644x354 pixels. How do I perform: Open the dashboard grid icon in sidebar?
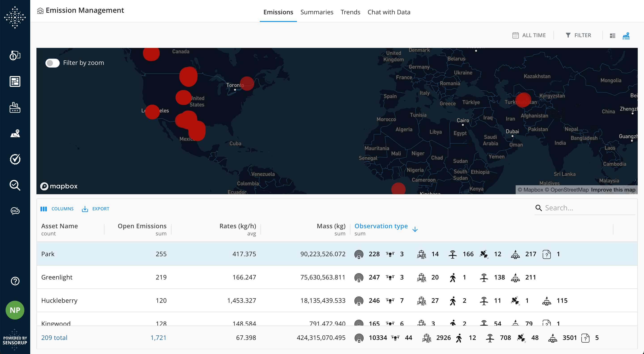click(x=15, y=81)
